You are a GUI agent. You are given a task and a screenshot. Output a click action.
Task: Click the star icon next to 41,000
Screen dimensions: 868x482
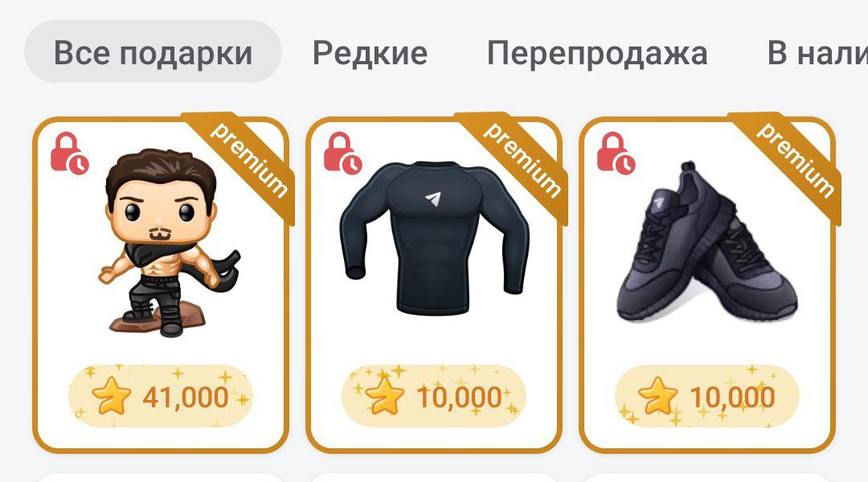pyautogui.click(x=111, y=396)
